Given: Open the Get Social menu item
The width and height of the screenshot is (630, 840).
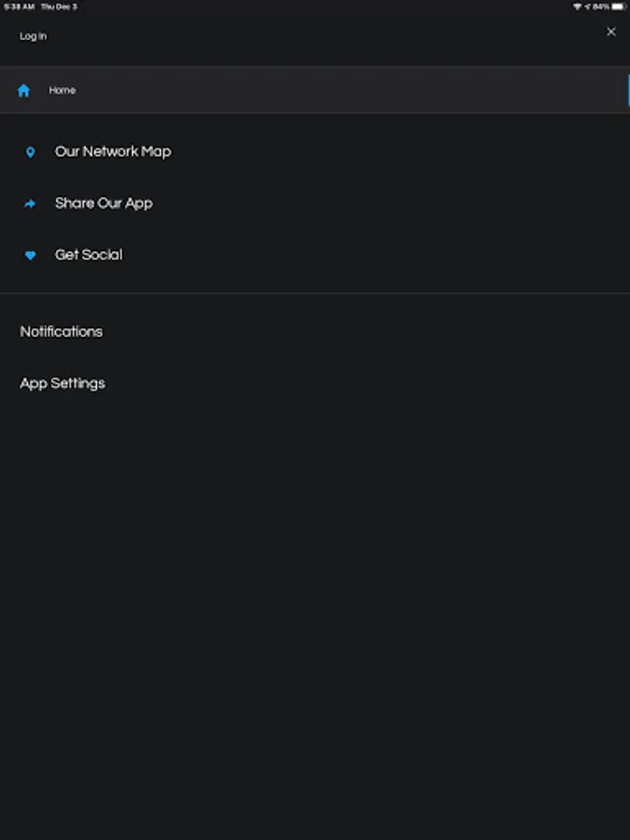Looking at the screenshot, I should point(89,254).
